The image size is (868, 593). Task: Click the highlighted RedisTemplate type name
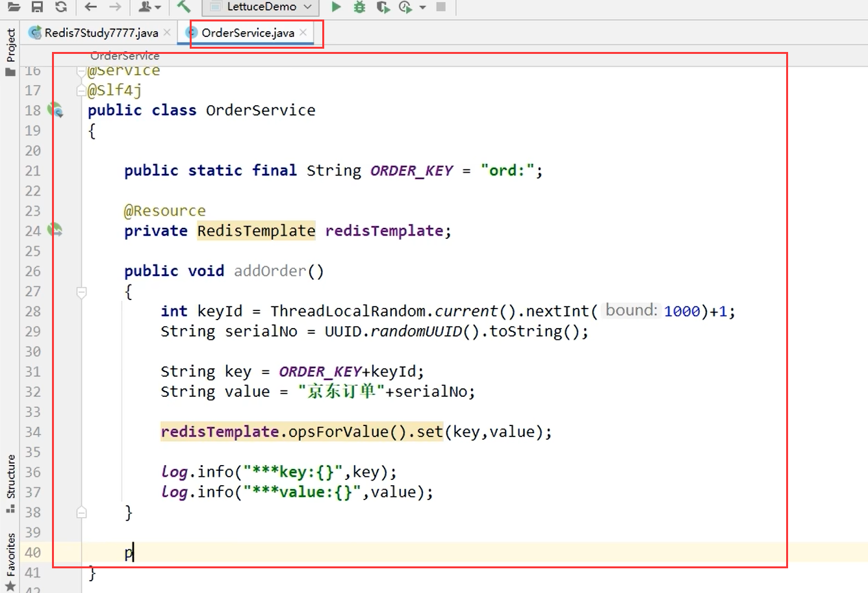click(x=257, y=231)
